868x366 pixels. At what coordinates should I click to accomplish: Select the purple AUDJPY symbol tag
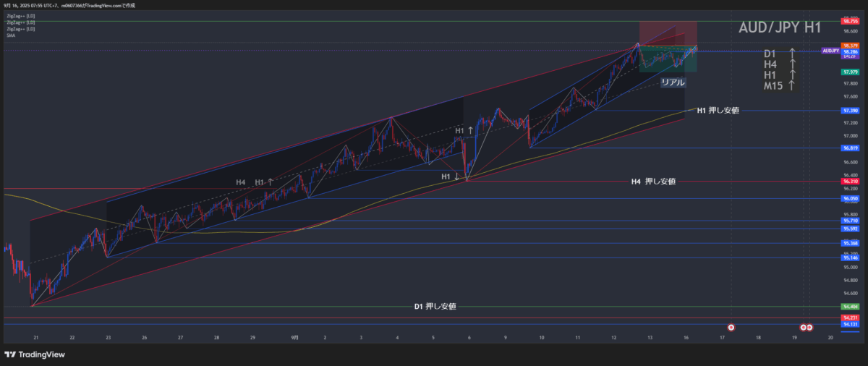coord(830,51)
